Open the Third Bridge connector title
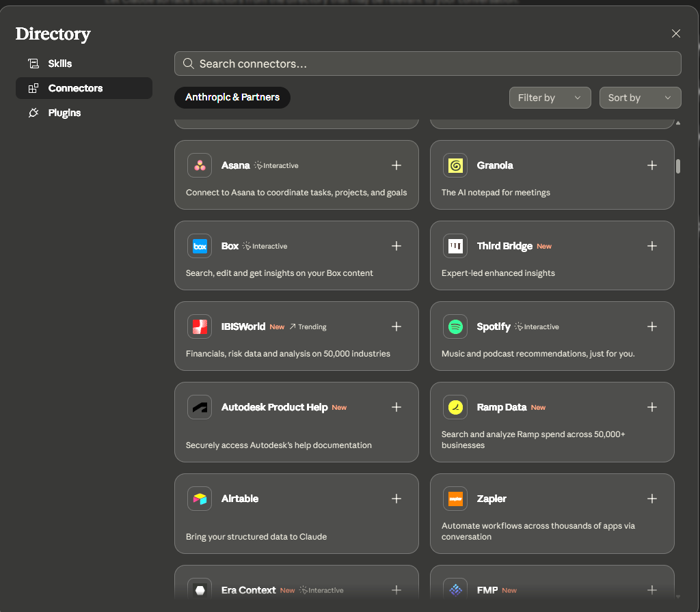 [504, 246]
